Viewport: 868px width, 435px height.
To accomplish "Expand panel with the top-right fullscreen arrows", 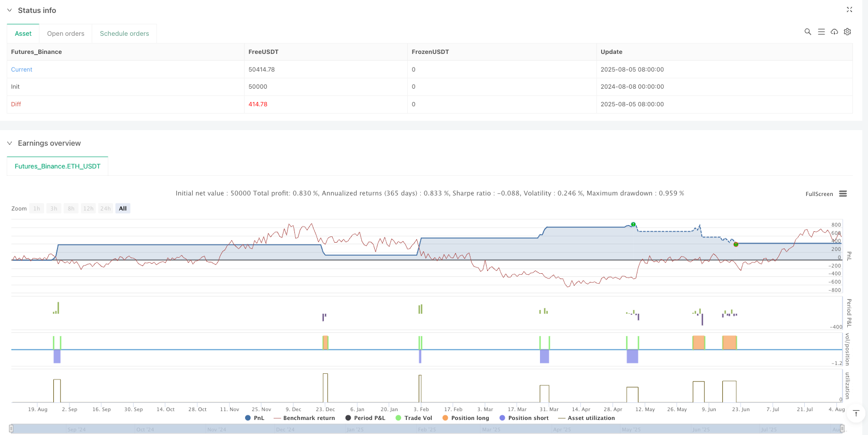I will pyautogui.click(x=849, y=10).
